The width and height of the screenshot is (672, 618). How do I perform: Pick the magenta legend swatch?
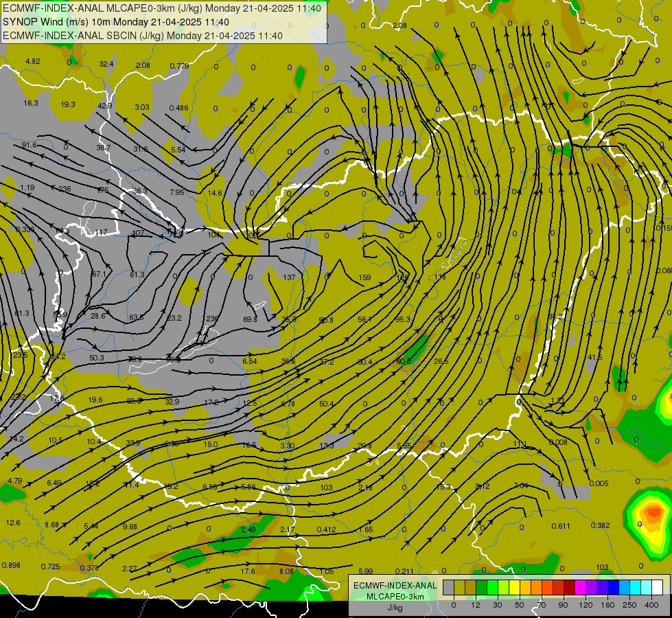[581, 587]
